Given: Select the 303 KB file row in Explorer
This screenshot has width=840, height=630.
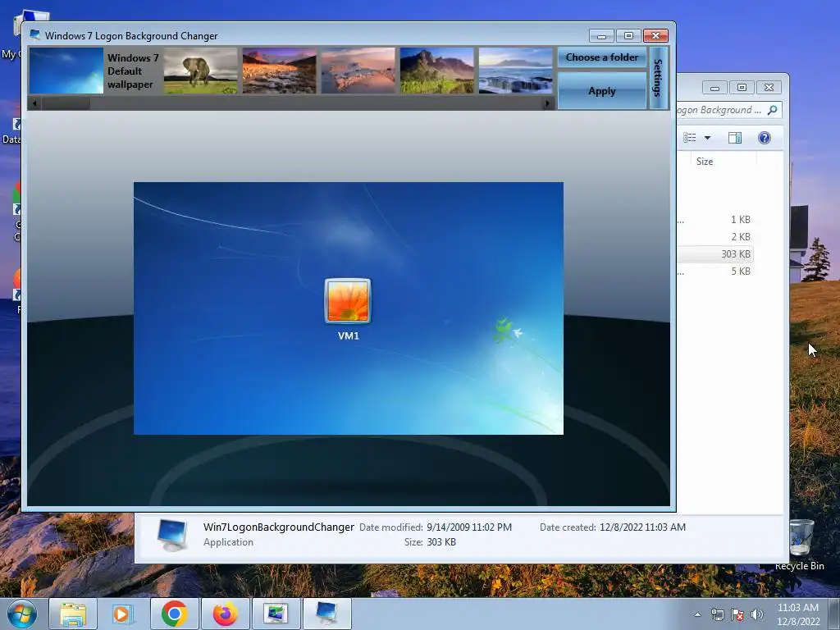Looking at the screenshot, I should coord(714,254).
